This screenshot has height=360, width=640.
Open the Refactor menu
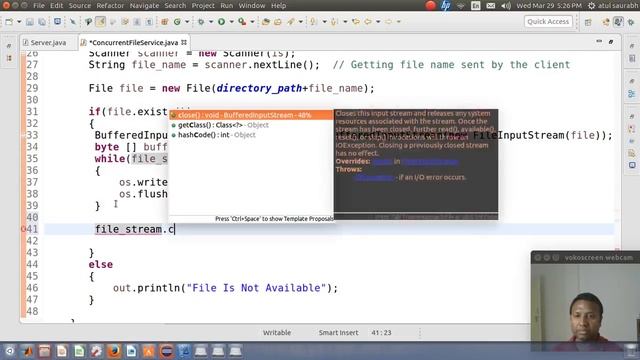pos(110,6)
